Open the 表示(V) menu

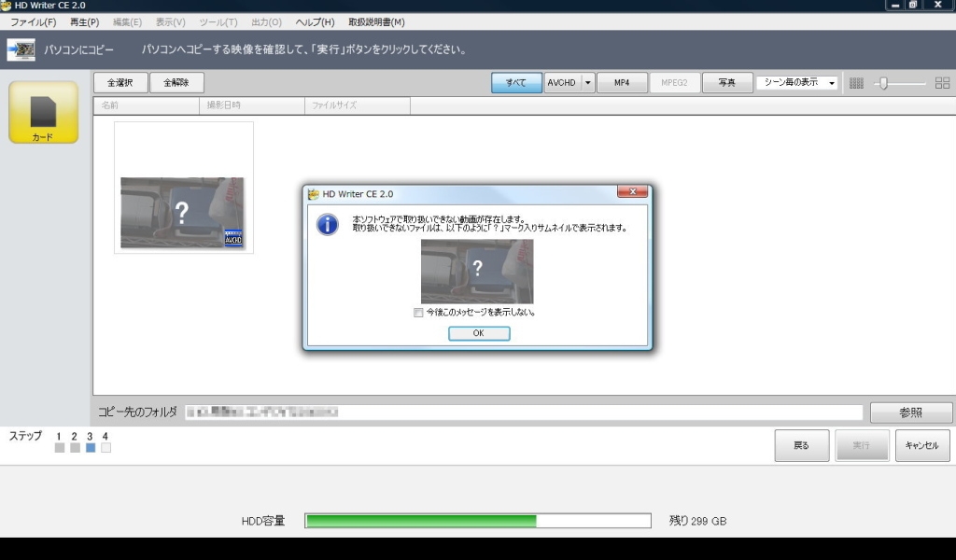click(170, 22)
